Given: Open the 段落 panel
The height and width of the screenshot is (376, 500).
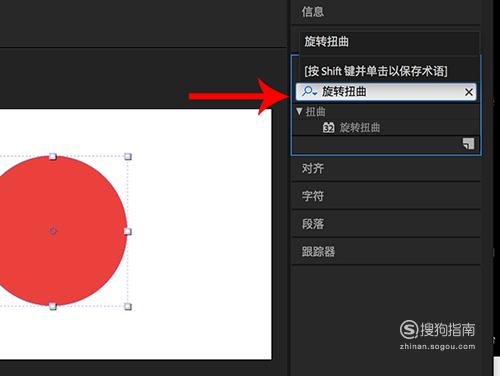Looking at the screenshot, I should 313,224.
